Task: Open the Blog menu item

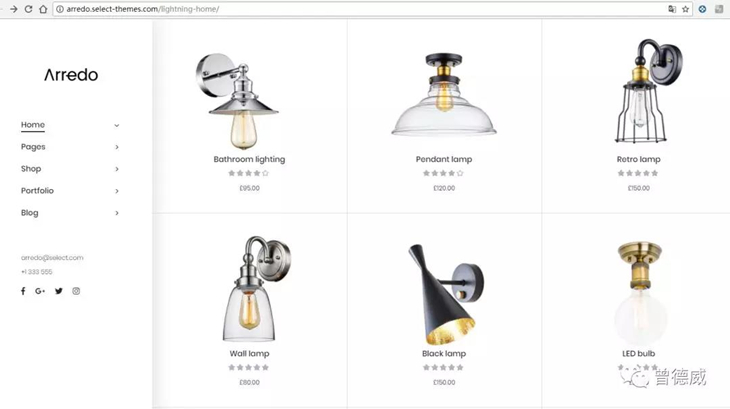Action: (29, 213)
